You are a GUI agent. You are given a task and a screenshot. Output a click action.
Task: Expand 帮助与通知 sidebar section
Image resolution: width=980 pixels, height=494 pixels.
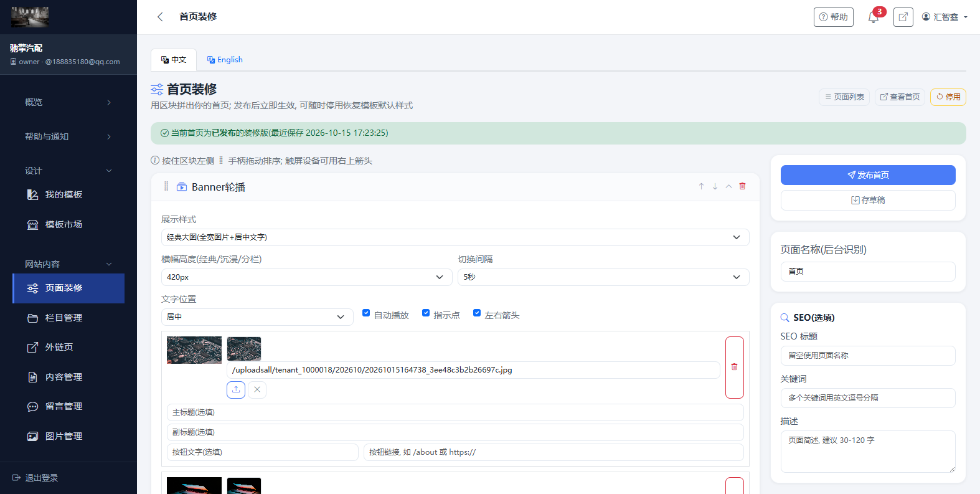tap(68, 136)
